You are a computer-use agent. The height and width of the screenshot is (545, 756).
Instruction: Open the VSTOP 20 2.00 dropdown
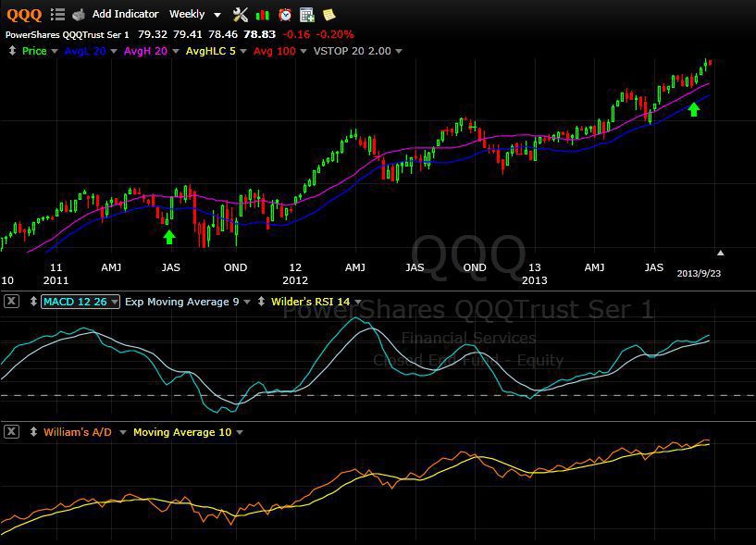click(399, 52)
